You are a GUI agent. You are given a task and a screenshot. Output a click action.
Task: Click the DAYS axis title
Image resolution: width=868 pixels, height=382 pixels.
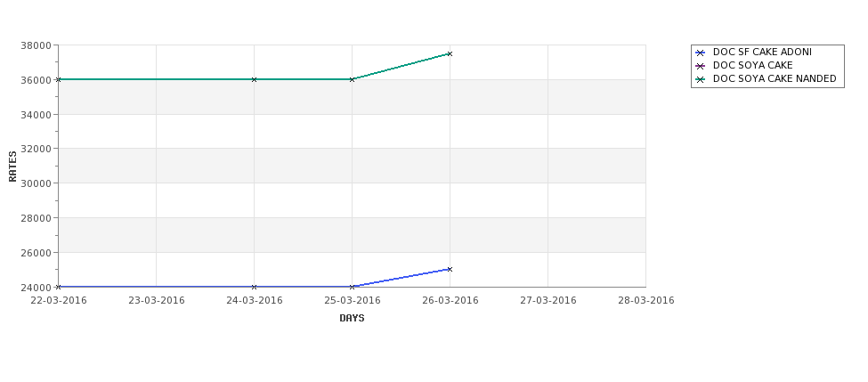pos(352,319)
